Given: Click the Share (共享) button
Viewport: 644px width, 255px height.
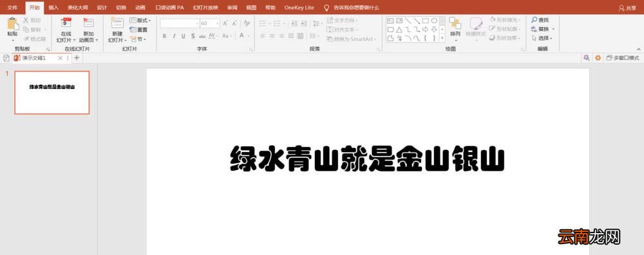Looking at the screenshot, I should 627,8.
